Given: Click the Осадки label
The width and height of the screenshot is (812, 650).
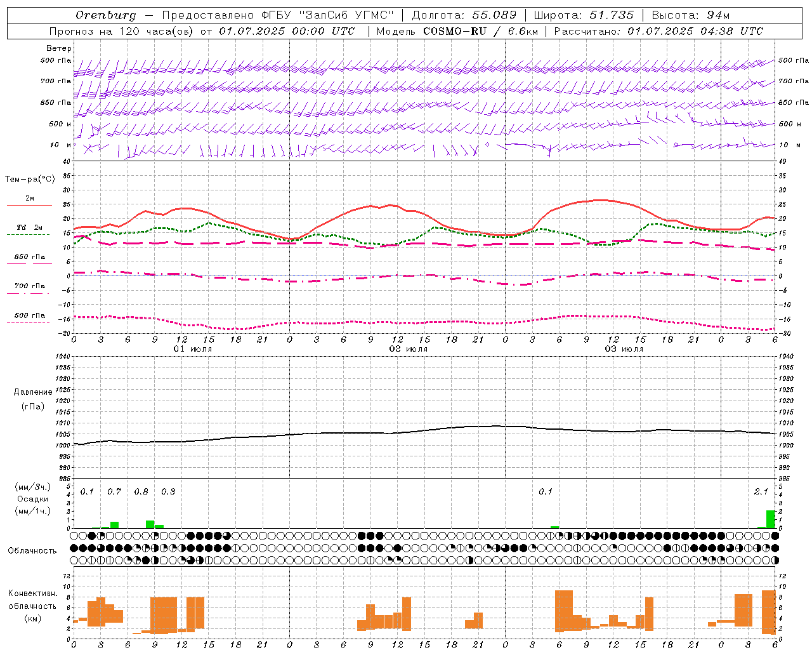Looking at the screenshot, I should tap(32, 499).
